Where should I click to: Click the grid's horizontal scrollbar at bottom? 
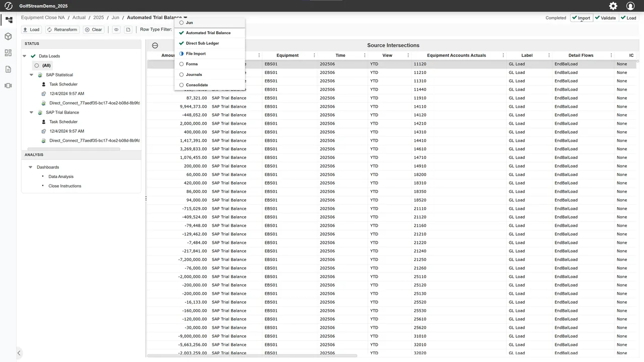tap(252, 356)
